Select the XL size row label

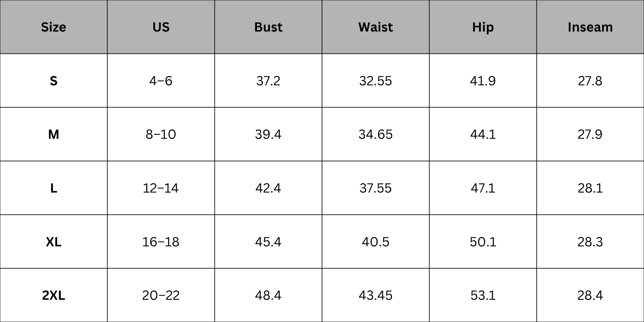[53, 241]
